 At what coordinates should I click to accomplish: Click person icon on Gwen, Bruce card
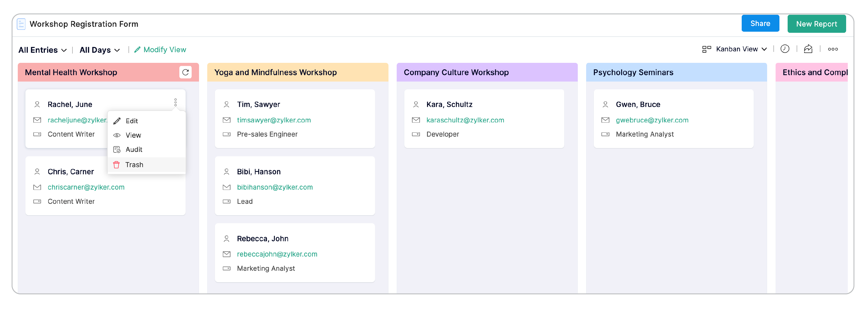tap(605, 104)
